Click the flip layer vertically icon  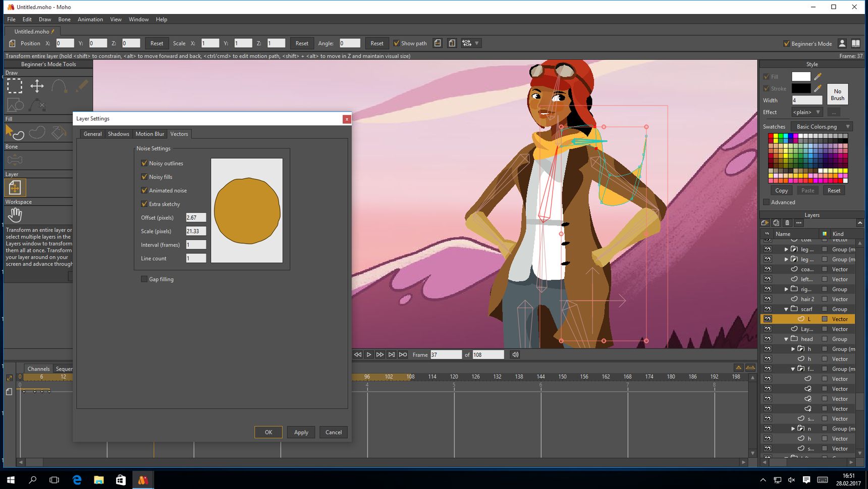click(x=452, y=43)
